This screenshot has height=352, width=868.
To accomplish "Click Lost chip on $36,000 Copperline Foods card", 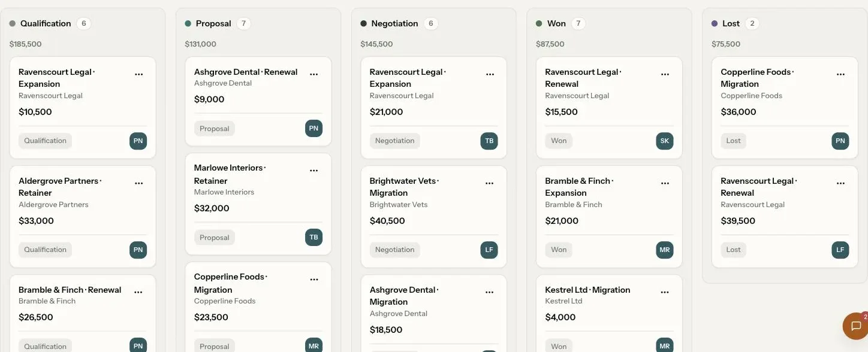I will point(734,141).
